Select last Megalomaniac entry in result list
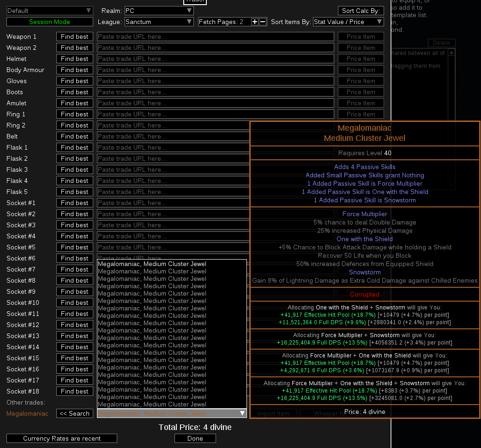Screen dimensions: 481x448 coord(172,404)
